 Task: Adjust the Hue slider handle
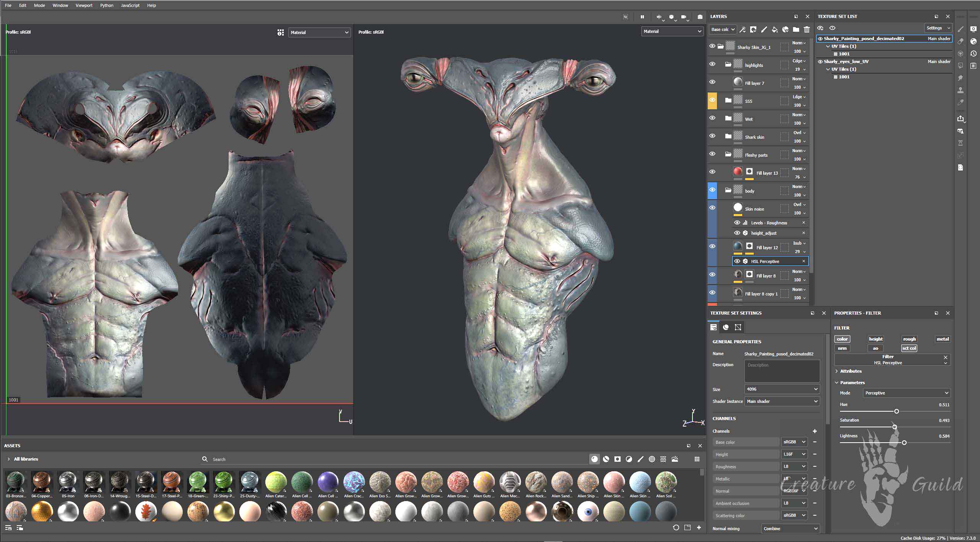[x=896, y=411]
